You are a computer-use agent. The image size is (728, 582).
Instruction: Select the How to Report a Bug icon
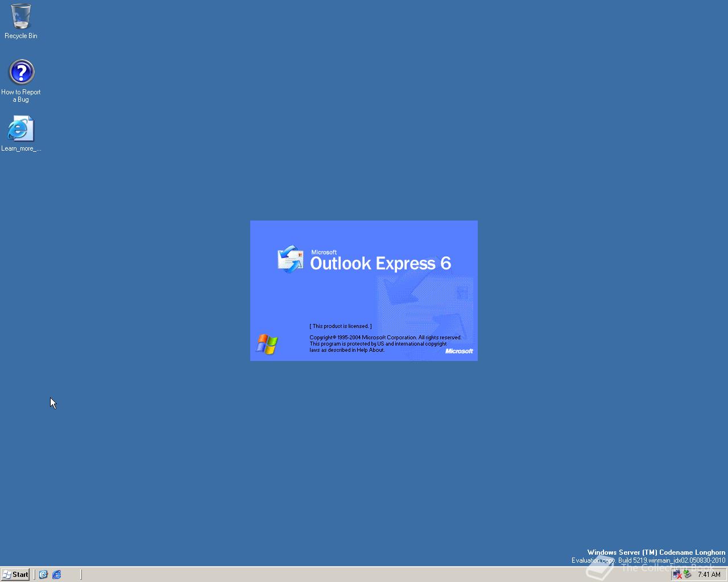21,81
